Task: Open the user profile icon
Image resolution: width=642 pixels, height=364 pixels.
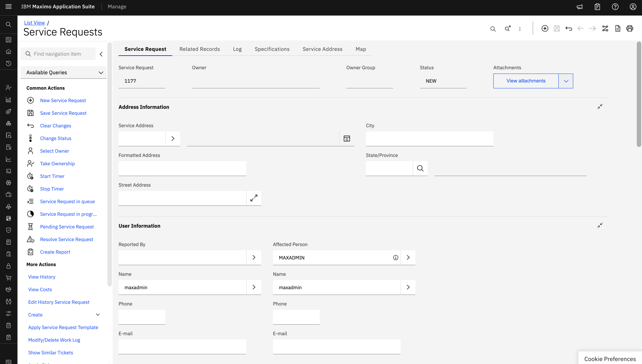Action: tap(633, 7)
